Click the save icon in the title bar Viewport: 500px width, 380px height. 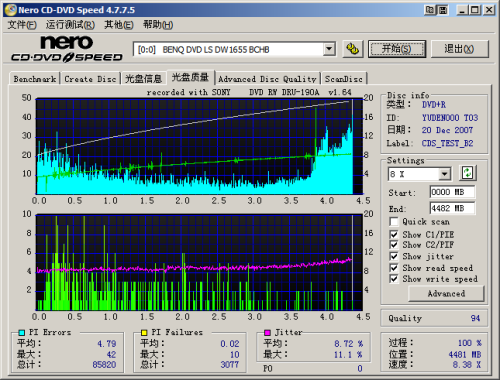(x=443, y=10)
